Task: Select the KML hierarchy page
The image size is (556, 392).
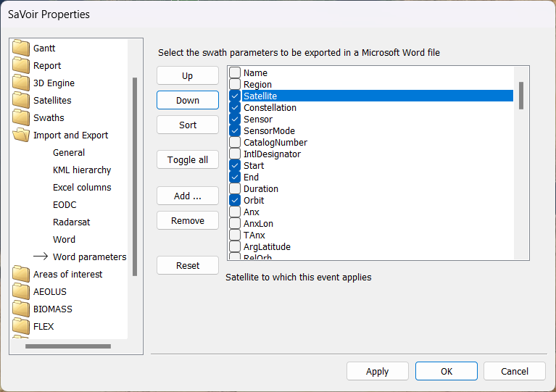Action: pos(82,170)
